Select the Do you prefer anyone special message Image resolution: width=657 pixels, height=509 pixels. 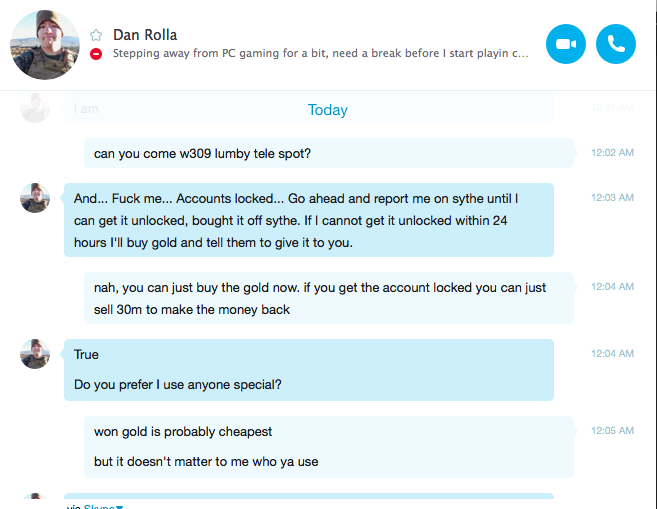click(178, 385)
